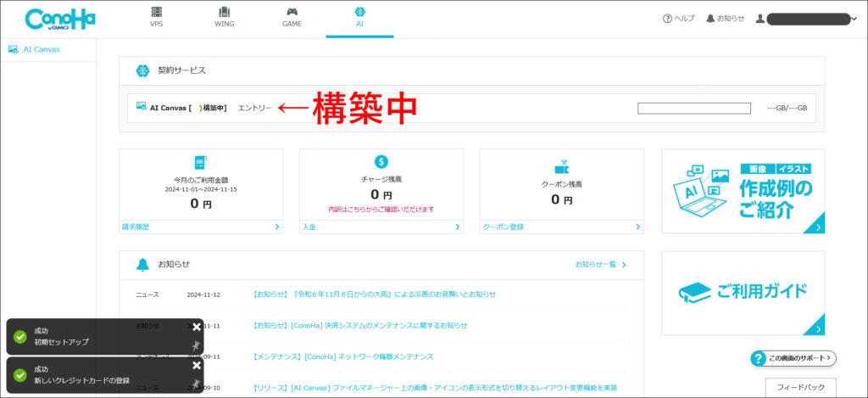Switch to the GAME tab
This screenshot has width=868, height=398.
pyautogui.click(x=292, y=18)
